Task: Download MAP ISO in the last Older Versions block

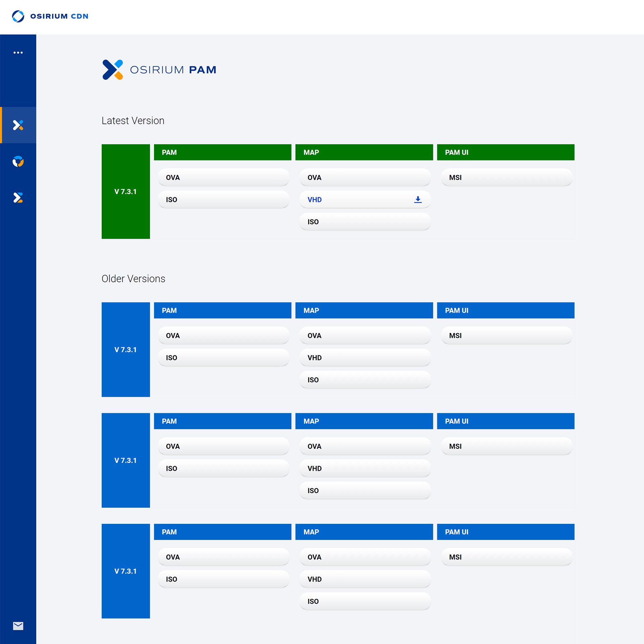Action: click(x=365, y=601)
